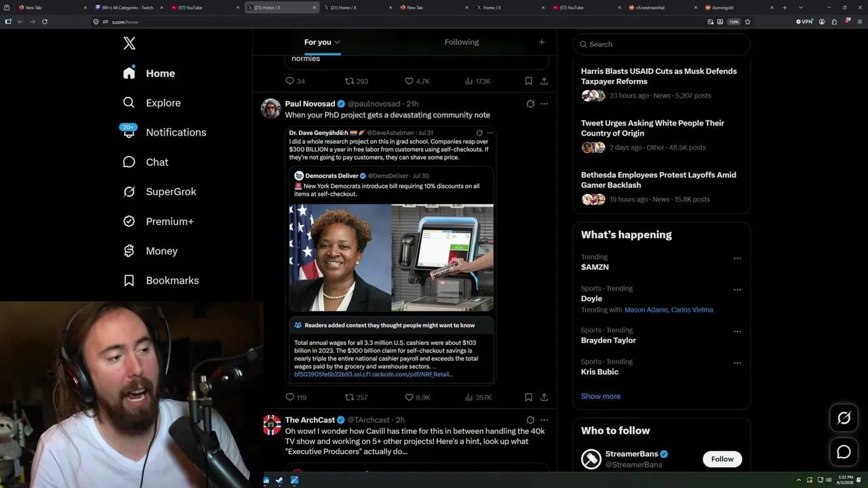Like Paul Novosad's post (8.9K)
868x488 pixels.
(417, 397)
